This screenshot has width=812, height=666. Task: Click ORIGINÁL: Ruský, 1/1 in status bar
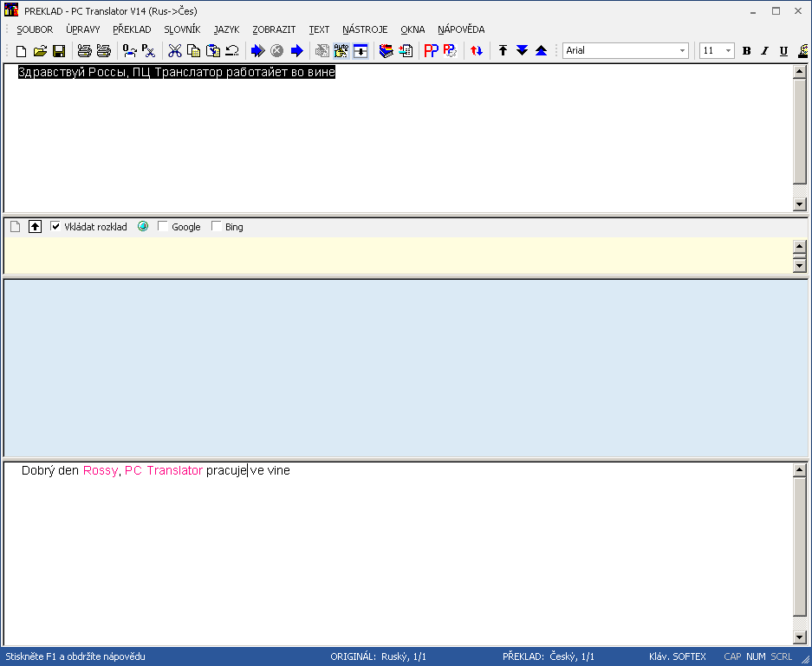point(378,656)
